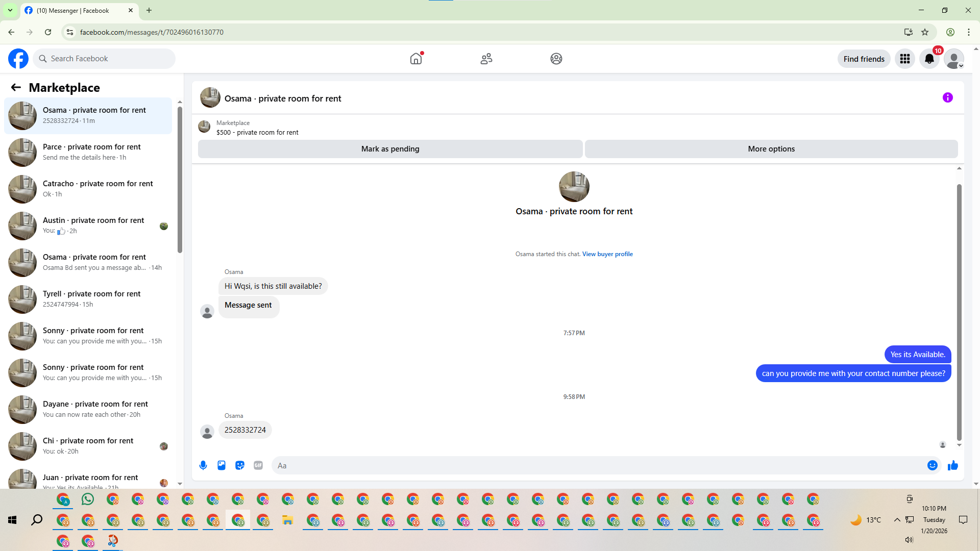980x551 pixels.
Task: Bookmark this page with the star icon
Action: pyautogui.click(x=925, y=32)
